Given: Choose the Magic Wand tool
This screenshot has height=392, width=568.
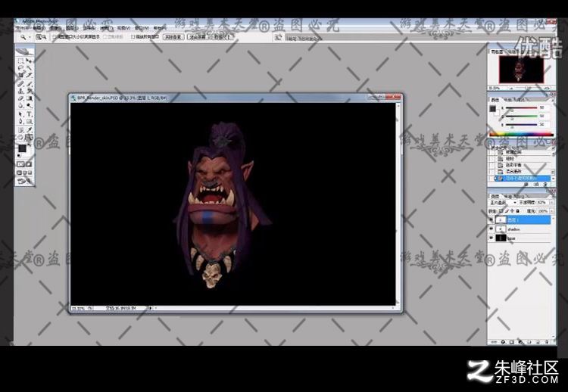Looking at the screenshot, I should point(30,67).
